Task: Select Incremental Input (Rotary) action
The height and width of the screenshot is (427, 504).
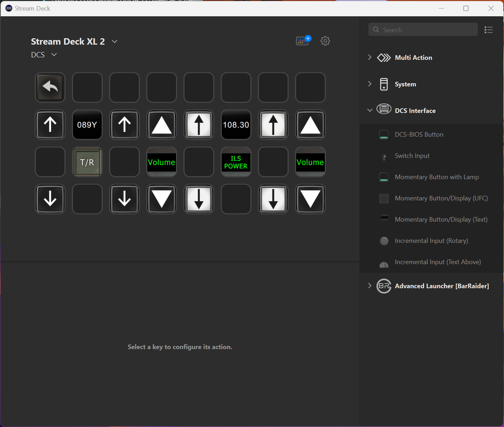Action: [x=431, y=241]
